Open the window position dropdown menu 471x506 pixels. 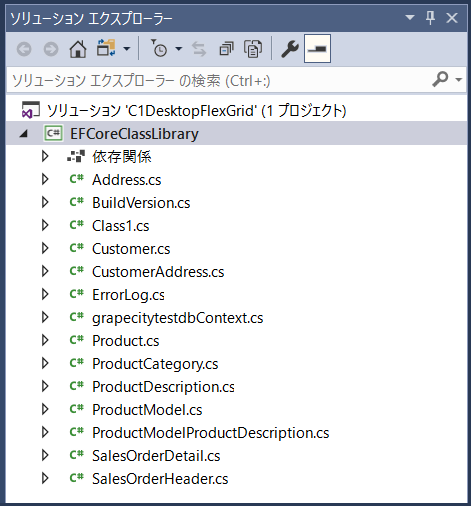point(410,17)
